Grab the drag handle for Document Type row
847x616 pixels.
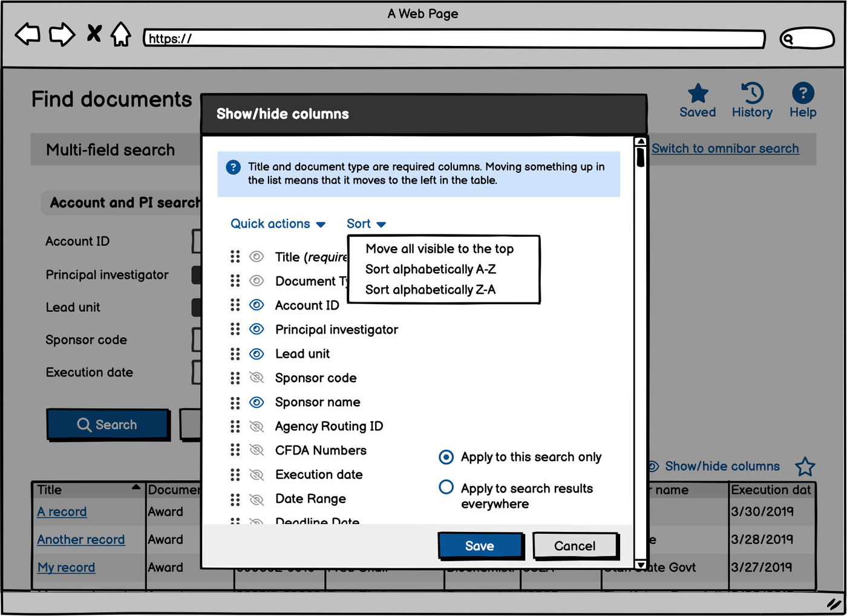pos(235,281)
